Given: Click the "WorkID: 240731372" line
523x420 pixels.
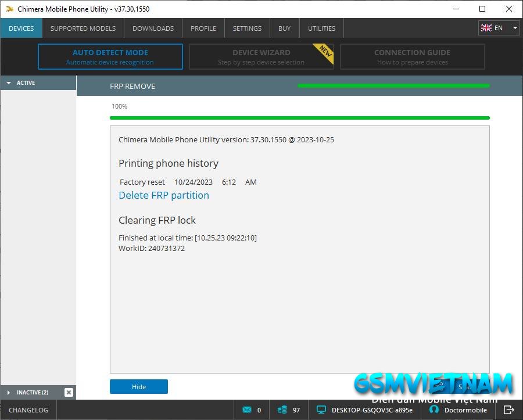Looking at the screenshot, I should (x=152, y=248).
